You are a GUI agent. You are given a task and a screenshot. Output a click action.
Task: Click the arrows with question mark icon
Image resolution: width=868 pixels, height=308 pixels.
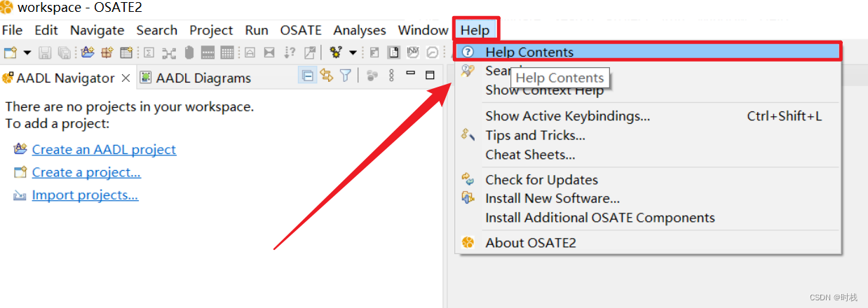290,52
